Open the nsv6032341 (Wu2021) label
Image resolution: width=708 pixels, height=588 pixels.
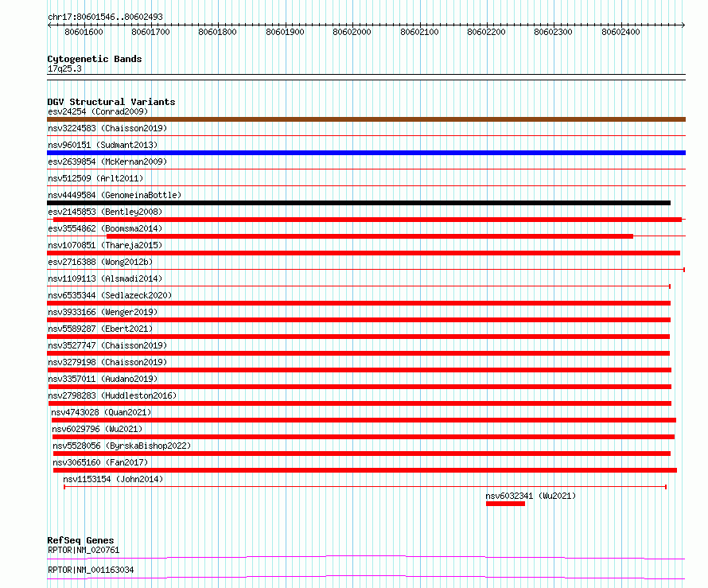(531, 496)
